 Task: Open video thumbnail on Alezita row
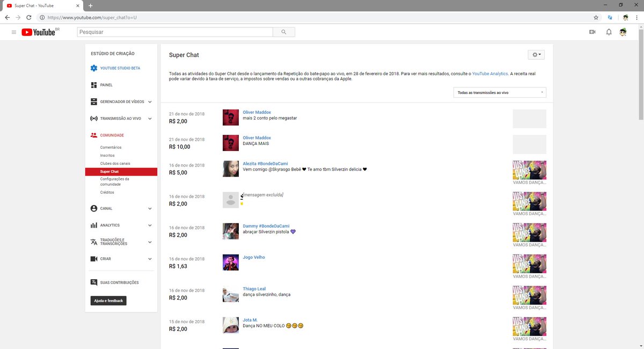click(530, 170)
